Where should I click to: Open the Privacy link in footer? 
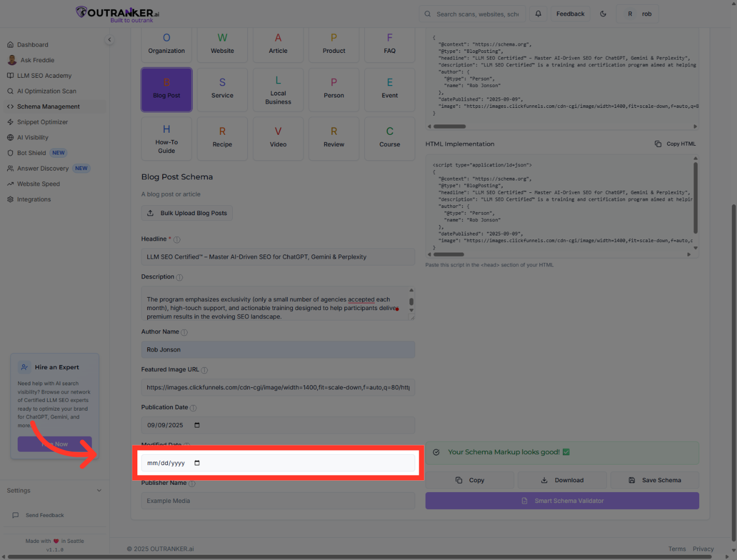point(703,549)
